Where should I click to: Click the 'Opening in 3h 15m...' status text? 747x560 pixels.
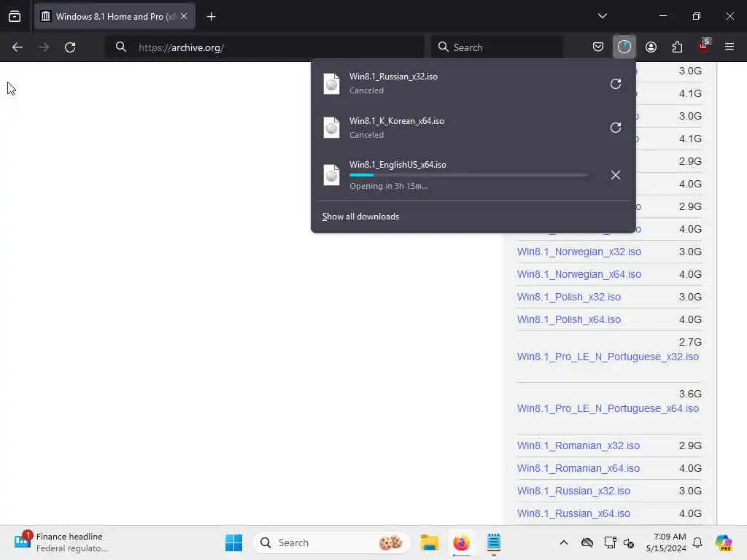[x=389, y=186]
